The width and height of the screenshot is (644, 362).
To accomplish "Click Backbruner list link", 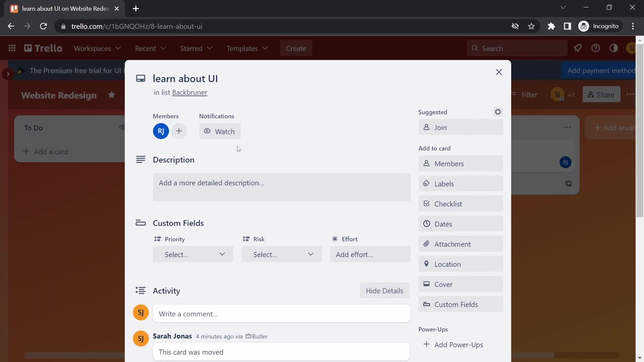I will click(190, 92).
